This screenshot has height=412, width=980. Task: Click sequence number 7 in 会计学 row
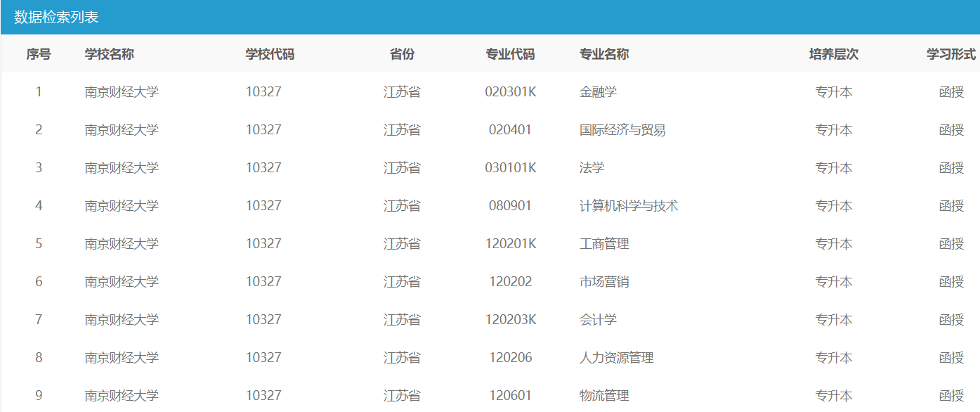(39, 320)
